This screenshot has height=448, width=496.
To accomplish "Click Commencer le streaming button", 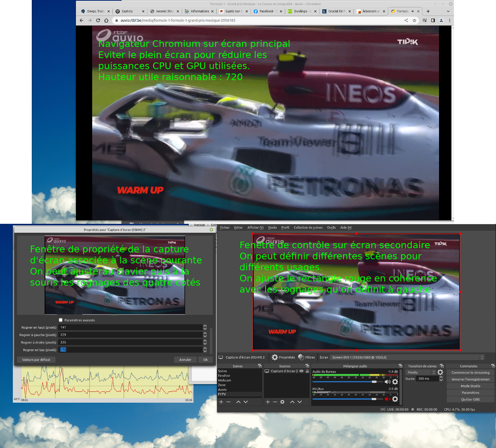I will coord(470,372).
